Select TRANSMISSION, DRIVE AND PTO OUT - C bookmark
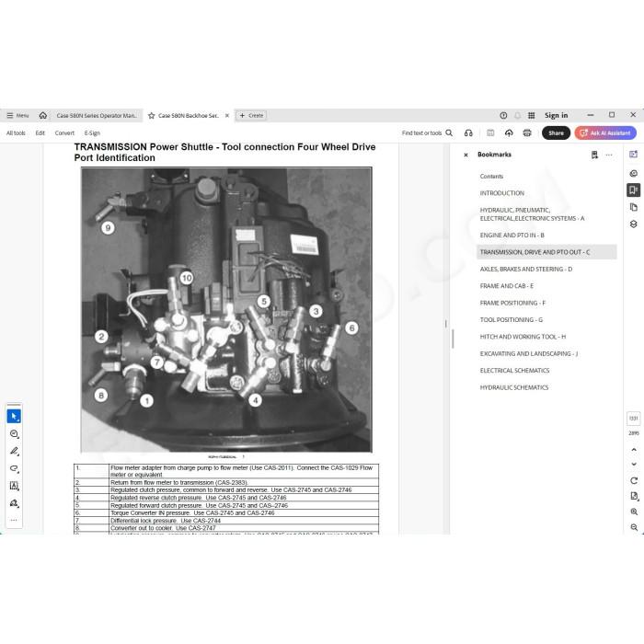This screenshot has width=644, height=644. point(546,252)
